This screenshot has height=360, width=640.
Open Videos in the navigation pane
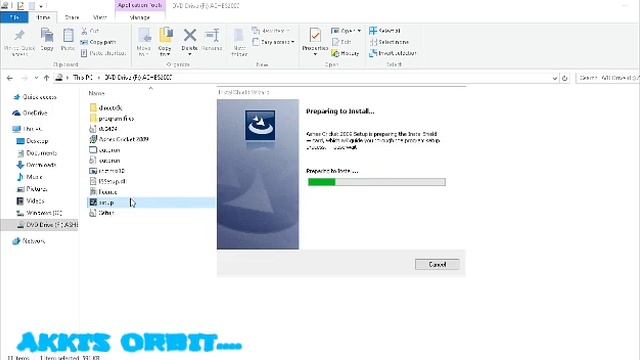coord(30,201)
